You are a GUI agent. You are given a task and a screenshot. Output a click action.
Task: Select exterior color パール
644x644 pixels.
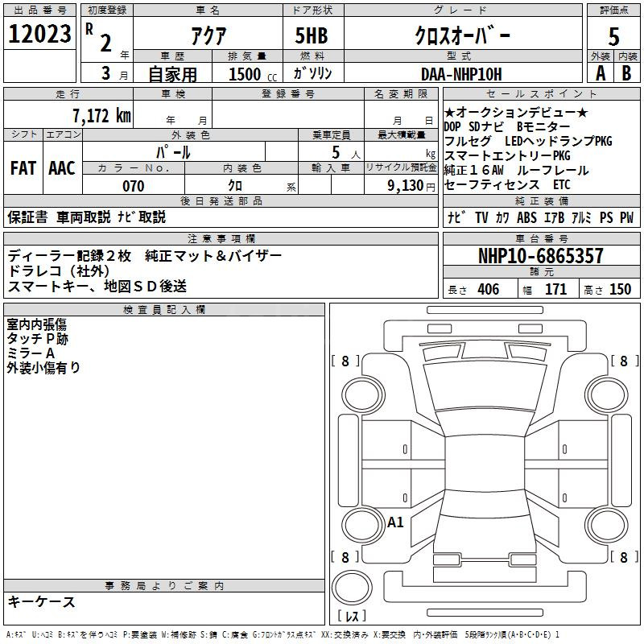click(x=173, y=152)
